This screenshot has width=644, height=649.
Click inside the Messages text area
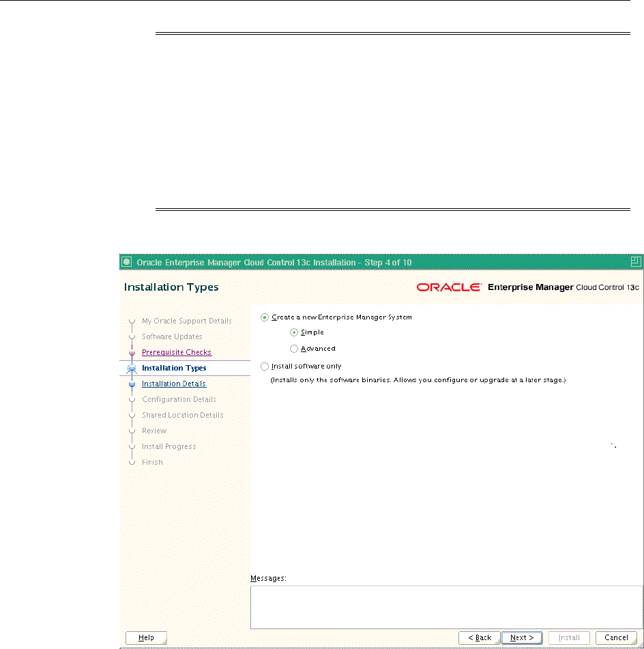447,607
